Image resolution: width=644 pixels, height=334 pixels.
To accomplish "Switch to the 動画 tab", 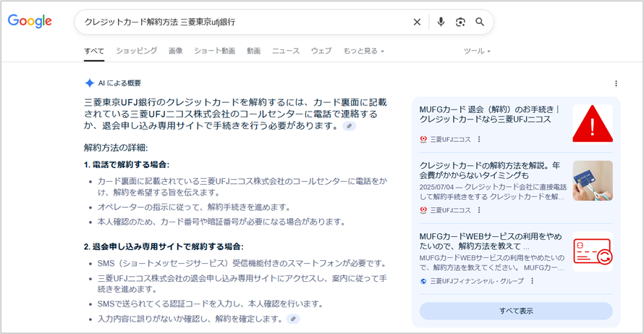I will (253, 51).
